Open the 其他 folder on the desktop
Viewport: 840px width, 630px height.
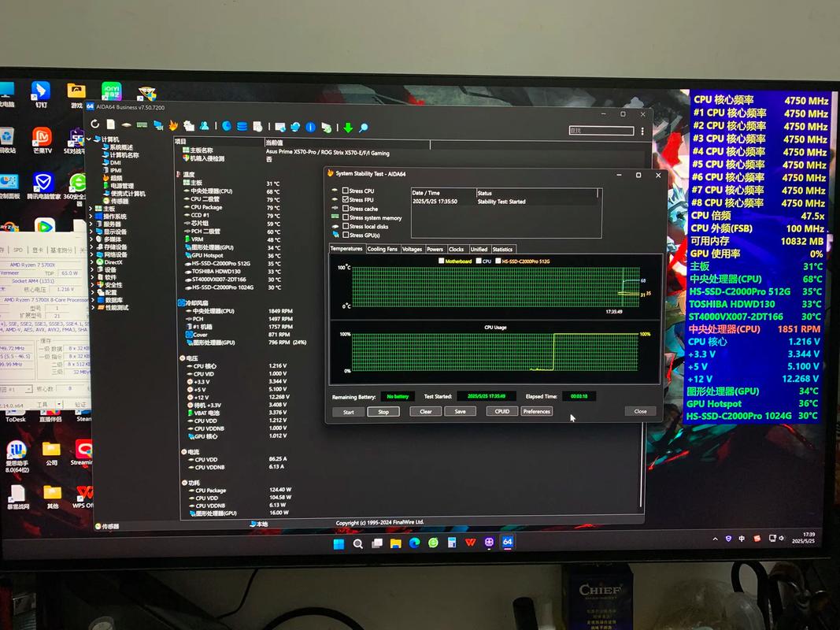tap(52, 496)
